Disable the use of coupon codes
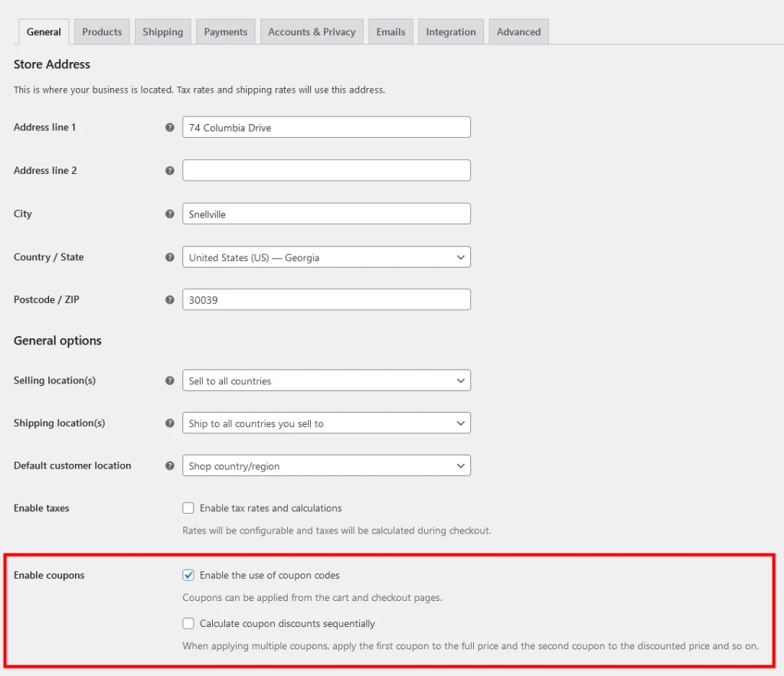Screen dimensions: 784x676 click(x=188, y=575)
